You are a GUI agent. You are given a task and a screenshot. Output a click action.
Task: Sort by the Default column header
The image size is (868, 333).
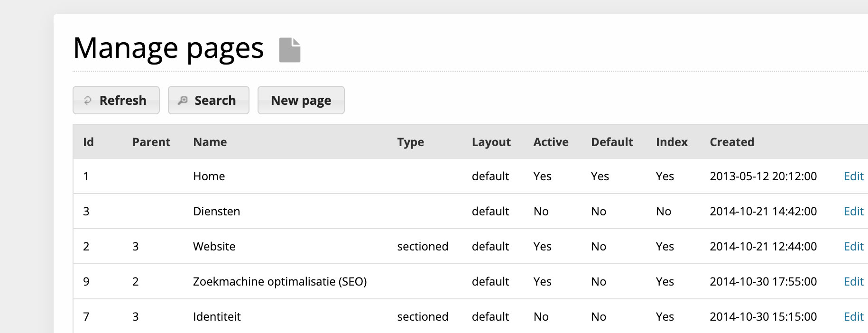(612, 142)
